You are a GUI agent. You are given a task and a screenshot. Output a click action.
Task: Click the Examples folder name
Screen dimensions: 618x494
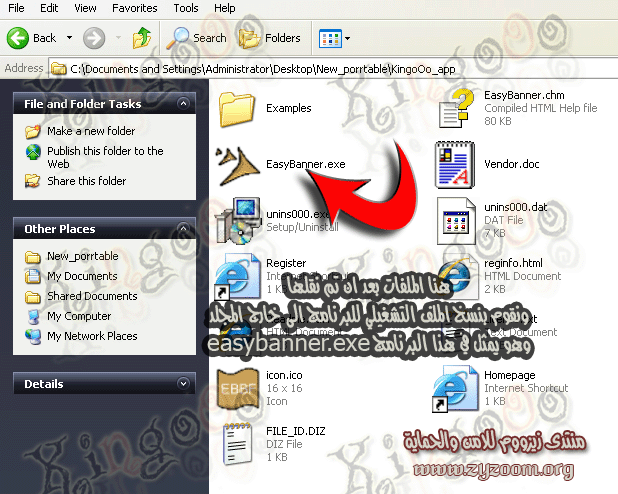289,108
